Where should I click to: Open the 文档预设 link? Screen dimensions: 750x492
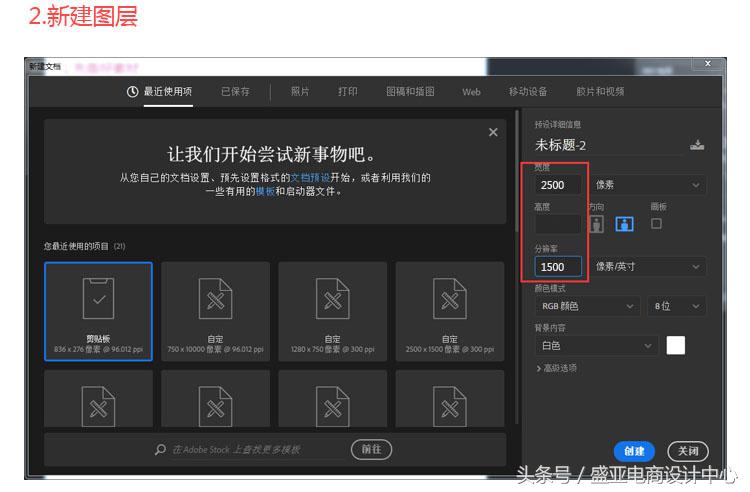point(310,178)
